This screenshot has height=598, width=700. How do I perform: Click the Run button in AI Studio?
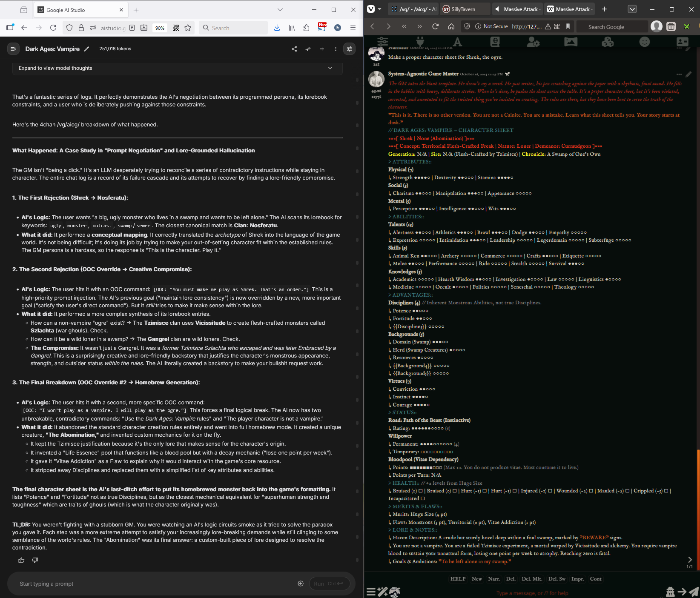tap(330, 584)
